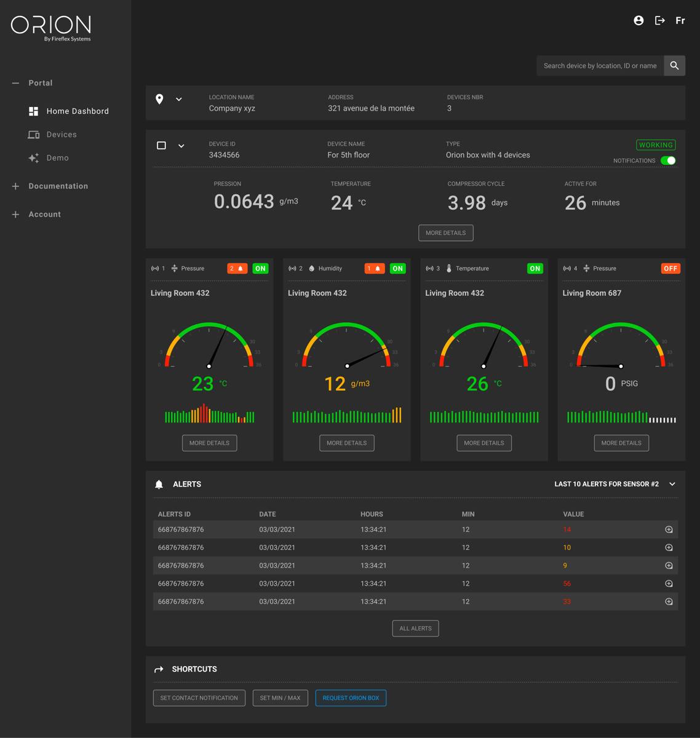Click the WORKING status badge

[656, 145]
